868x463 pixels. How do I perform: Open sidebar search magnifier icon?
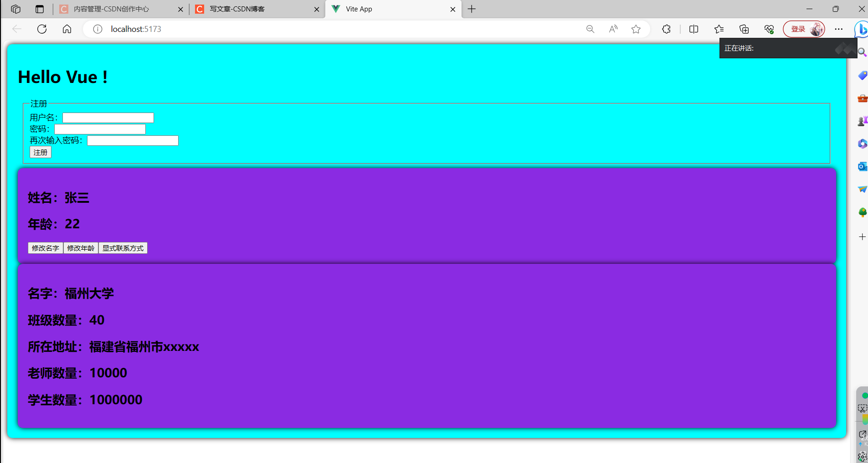862,52
